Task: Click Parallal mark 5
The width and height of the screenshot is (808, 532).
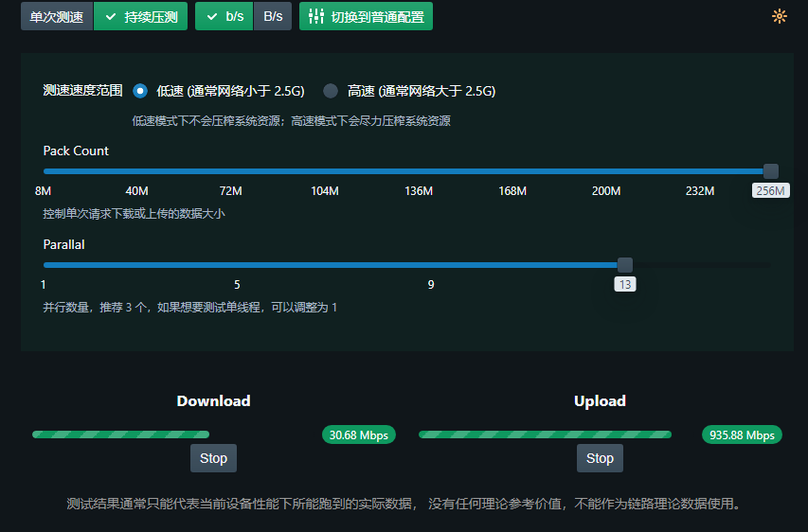Action: [237, 285]
